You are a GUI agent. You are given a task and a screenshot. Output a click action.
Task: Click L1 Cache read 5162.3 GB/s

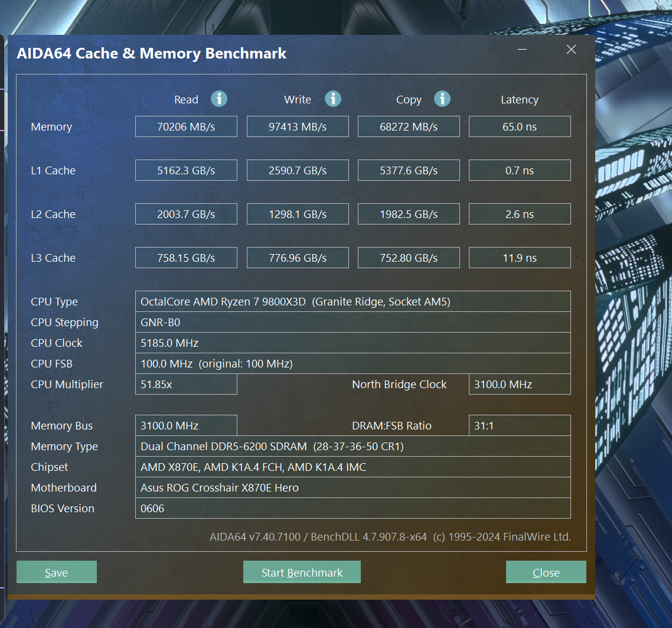click(x=186, y=170)
